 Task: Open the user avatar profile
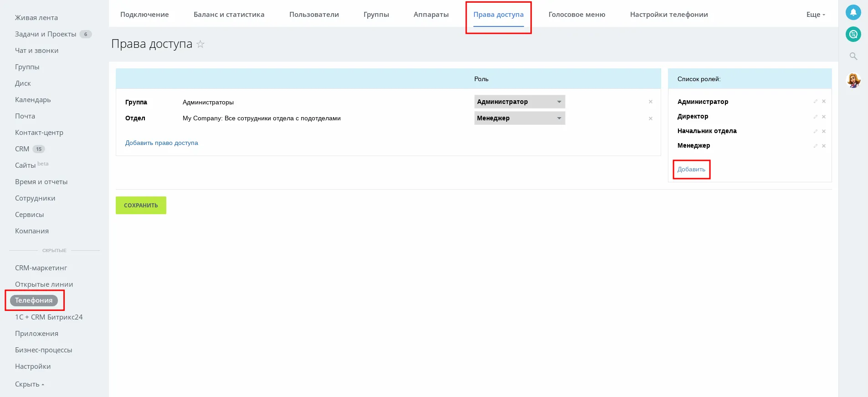[x=853, y=81]
